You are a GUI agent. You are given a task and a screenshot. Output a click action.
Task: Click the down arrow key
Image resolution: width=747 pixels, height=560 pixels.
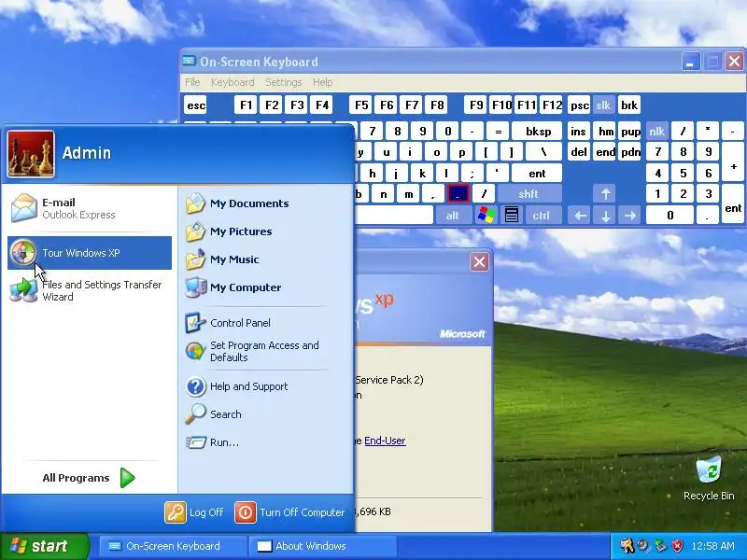tap(605, 216)
